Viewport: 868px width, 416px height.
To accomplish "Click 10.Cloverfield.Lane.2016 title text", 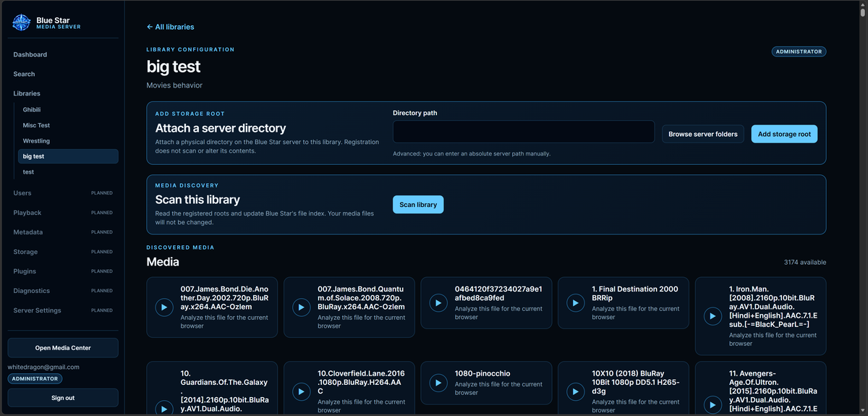I will (x=362, y=383).
